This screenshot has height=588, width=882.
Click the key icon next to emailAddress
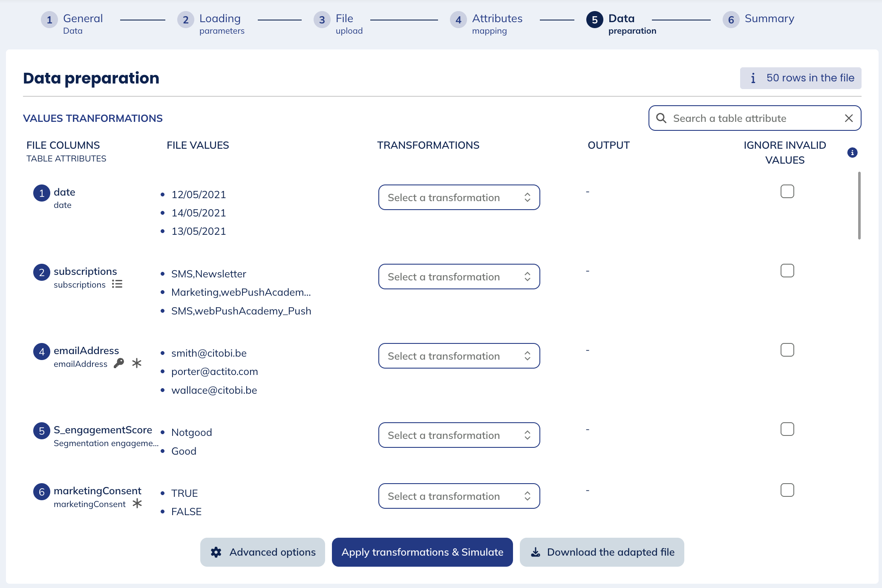coord(120,363)
